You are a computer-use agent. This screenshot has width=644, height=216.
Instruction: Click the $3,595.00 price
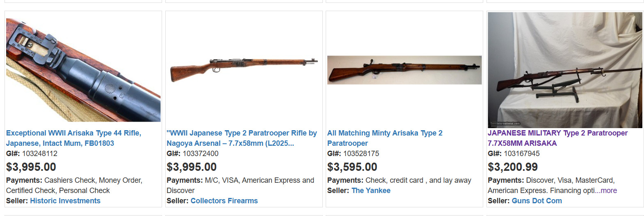pyautogui.click(x=352, y=167)
